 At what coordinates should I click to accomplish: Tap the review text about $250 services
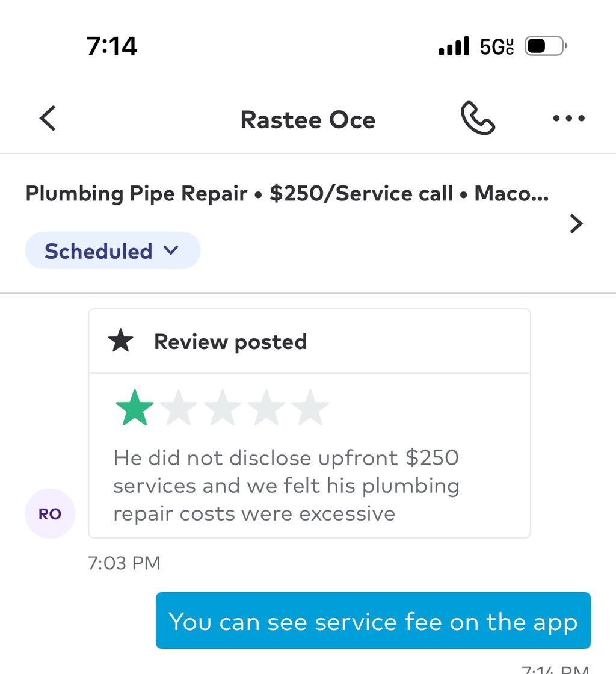pyautogui.click(x=286, y=486)
